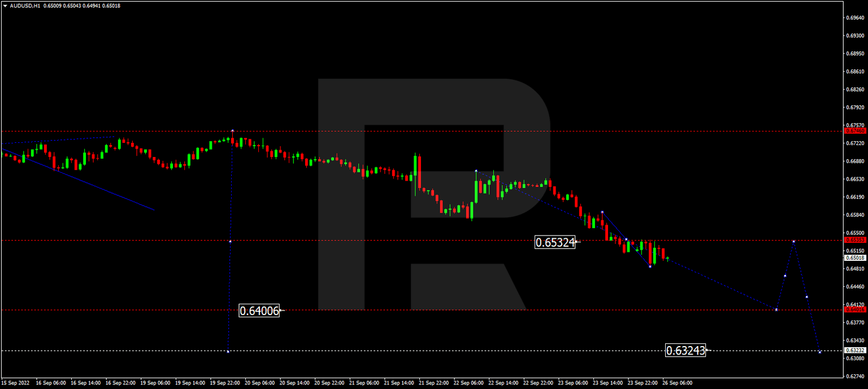Open the 0.65324 label context options
This screenshot has width=868, height=389.
[556, 242]
